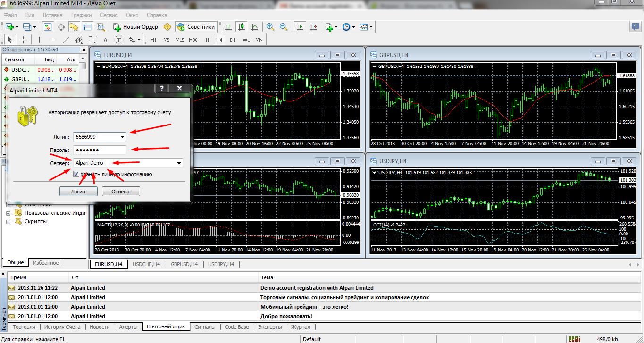Click the Пароль password field

(x=100, y=150)
